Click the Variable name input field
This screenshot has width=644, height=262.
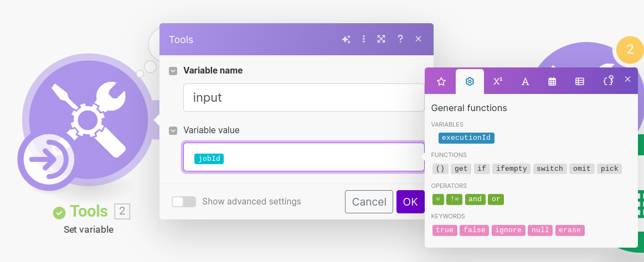coord(303,98)
